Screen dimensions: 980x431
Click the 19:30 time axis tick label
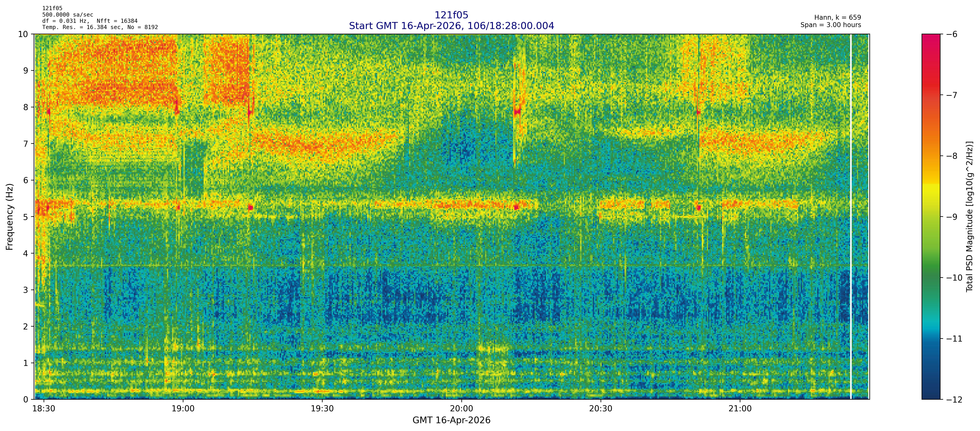pyautogui.click(x=322, y=409)
